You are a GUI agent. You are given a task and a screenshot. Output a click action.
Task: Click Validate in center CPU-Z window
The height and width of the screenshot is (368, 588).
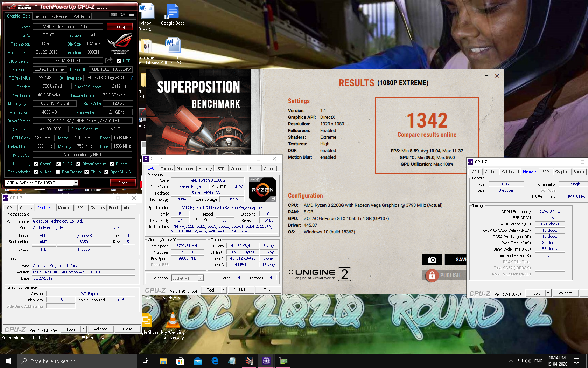tap(241, 290)
